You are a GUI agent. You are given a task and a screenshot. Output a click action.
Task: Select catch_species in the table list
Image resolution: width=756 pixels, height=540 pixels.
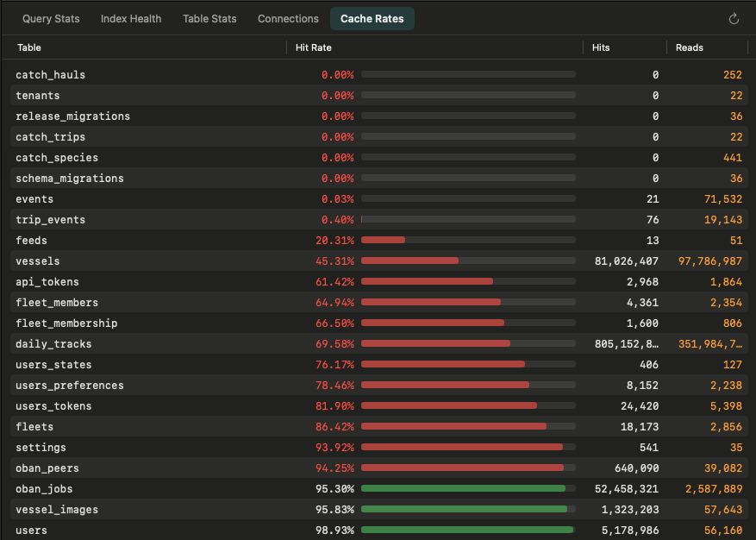pyautogui.click(x=57, y=158)
